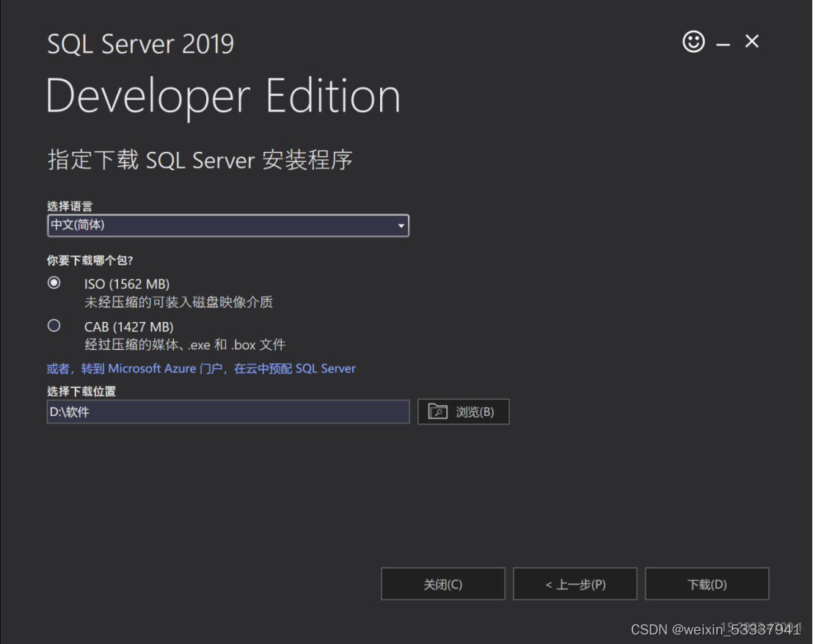
Task: Go back with the 上一步(P) button
Action: 575,585
